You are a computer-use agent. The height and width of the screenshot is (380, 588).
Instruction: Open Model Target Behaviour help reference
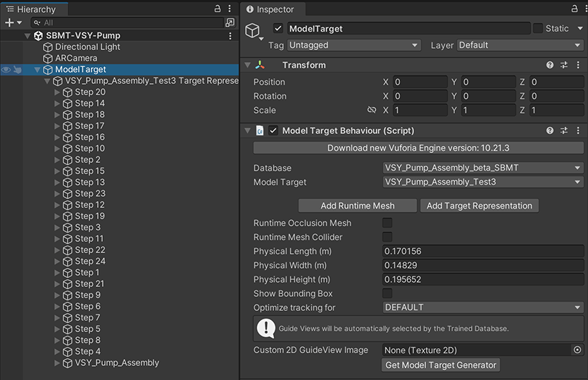(x=550, y=130)
